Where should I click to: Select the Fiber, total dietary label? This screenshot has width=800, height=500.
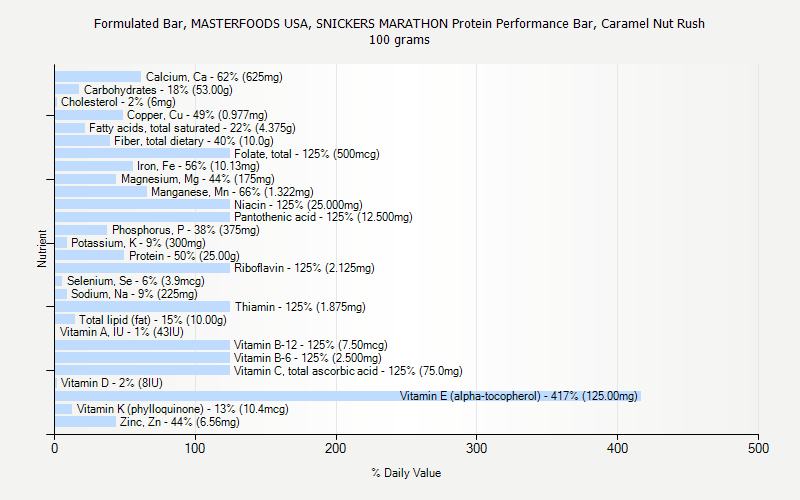click(194, 141)
